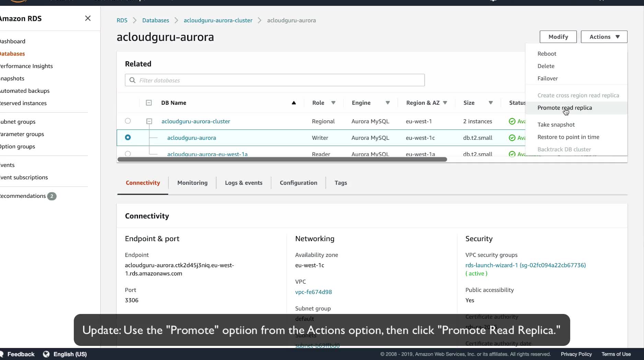Choose Promote read replica from menu

565,108
